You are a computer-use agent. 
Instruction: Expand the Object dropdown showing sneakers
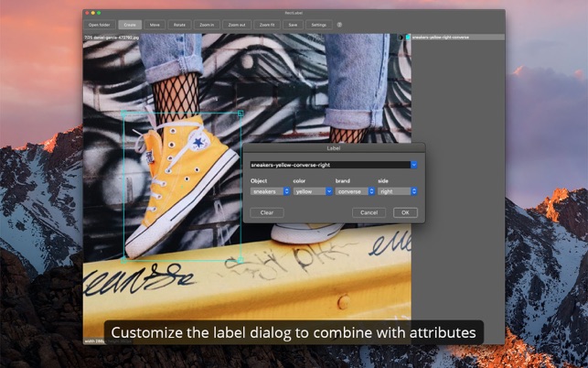coord(271,191)
